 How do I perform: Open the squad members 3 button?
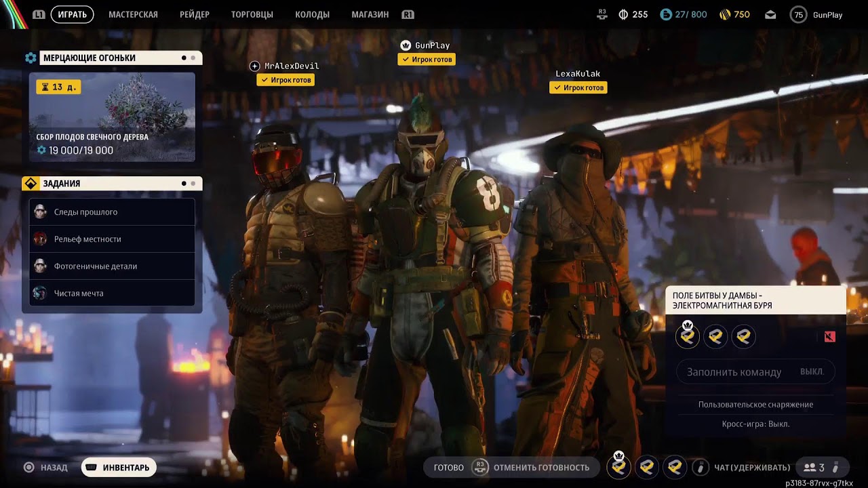click(x=821, y=468)
